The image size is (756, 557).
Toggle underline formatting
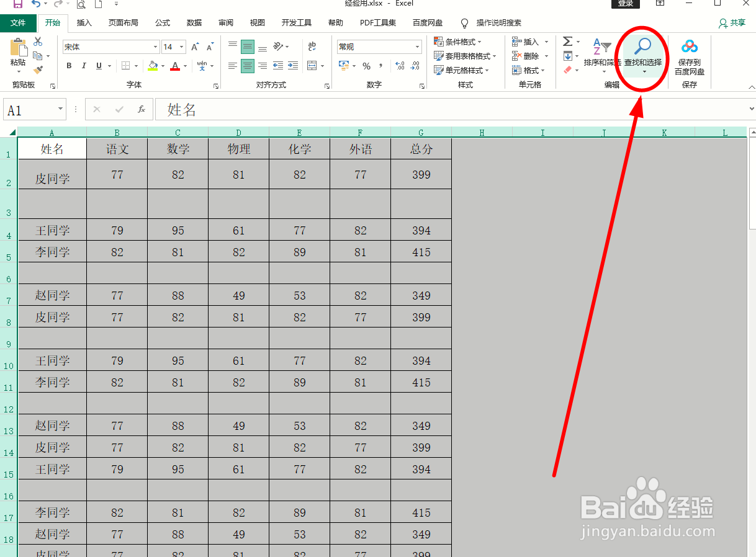(99, 65)
